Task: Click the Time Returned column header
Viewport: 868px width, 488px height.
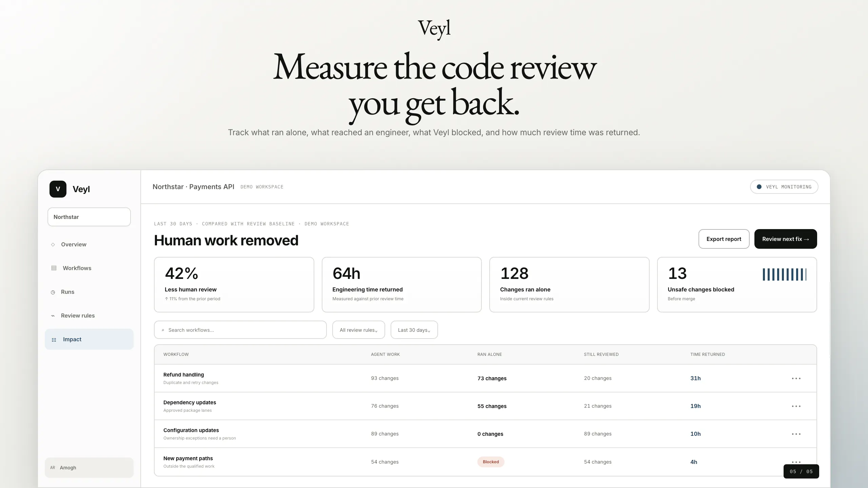Action: (x=708, y=354)
